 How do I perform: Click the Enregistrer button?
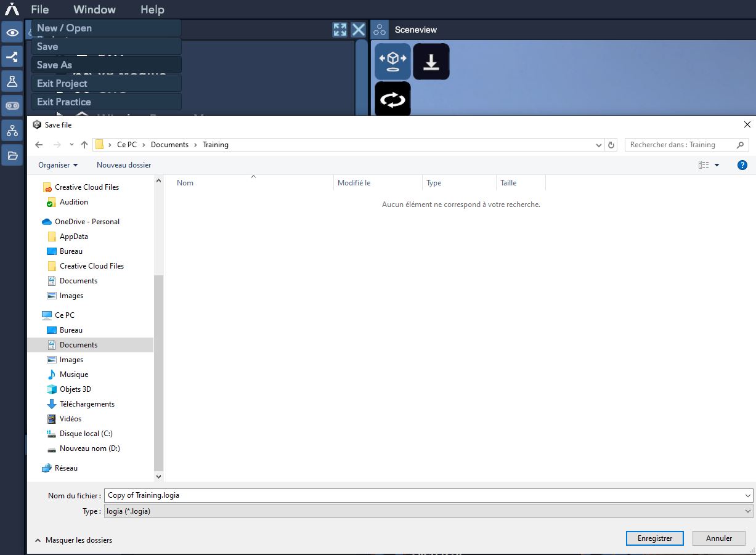(655, 538)
